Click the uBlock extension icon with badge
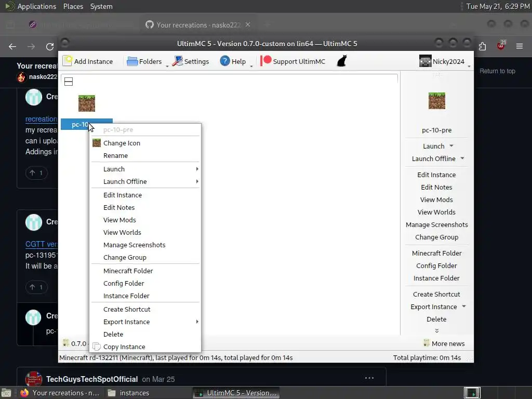The height and width of the screenshot is (399, 532). tap(501, 46)
